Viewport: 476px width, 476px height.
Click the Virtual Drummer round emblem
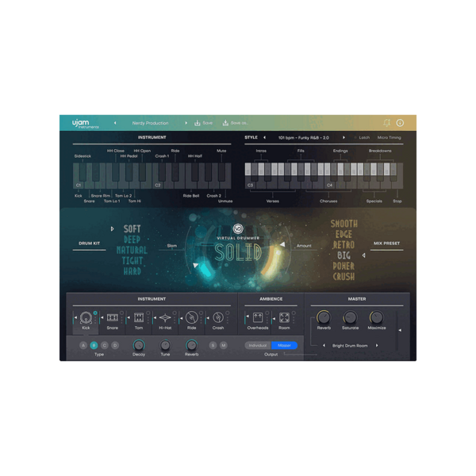238,228
